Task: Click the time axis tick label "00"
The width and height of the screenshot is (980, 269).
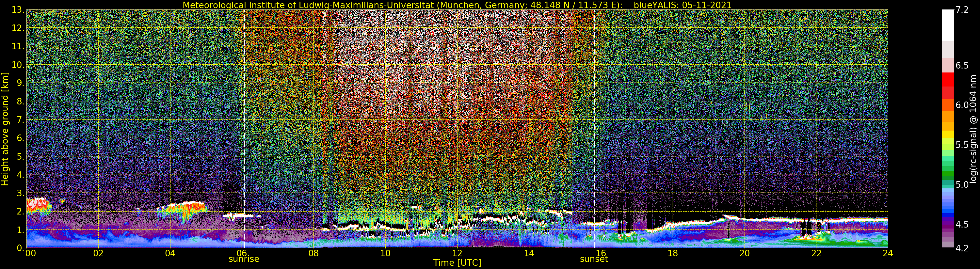Action: click(x=30, y=253)
